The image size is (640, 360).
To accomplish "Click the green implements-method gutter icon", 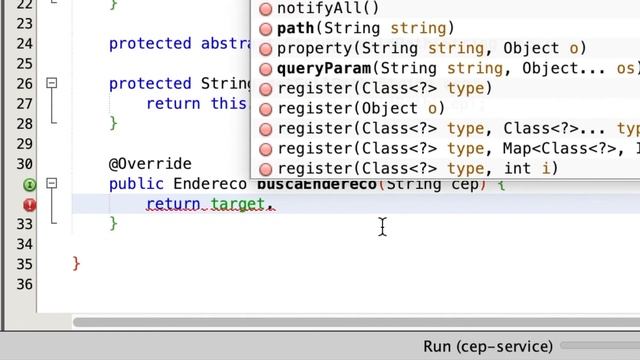I will 29,185.
